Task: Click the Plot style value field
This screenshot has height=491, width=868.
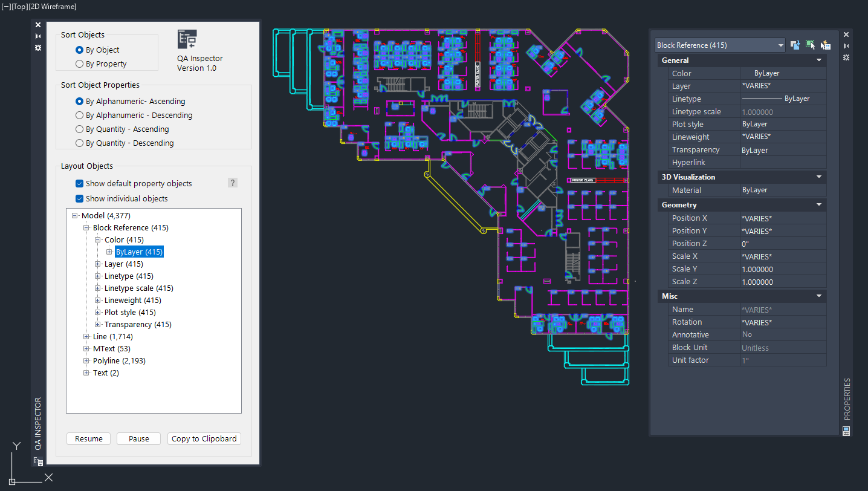Action: (x=783, y=125)
